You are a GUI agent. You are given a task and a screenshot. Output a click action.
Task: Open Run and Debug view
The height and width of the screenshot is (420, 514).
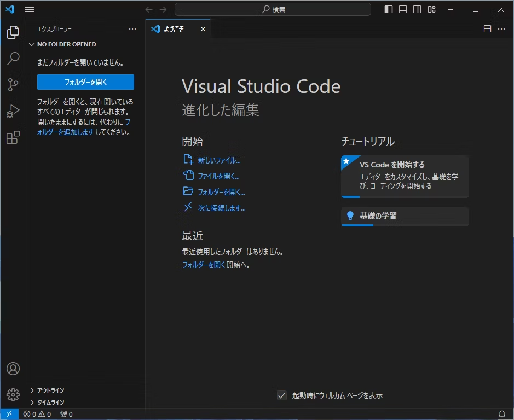pos(13,111)
